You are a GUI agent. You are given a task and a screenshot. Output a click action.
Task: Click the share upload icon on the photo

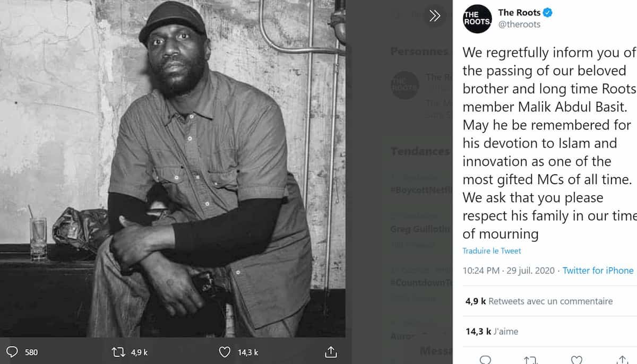tap(331, 352)
